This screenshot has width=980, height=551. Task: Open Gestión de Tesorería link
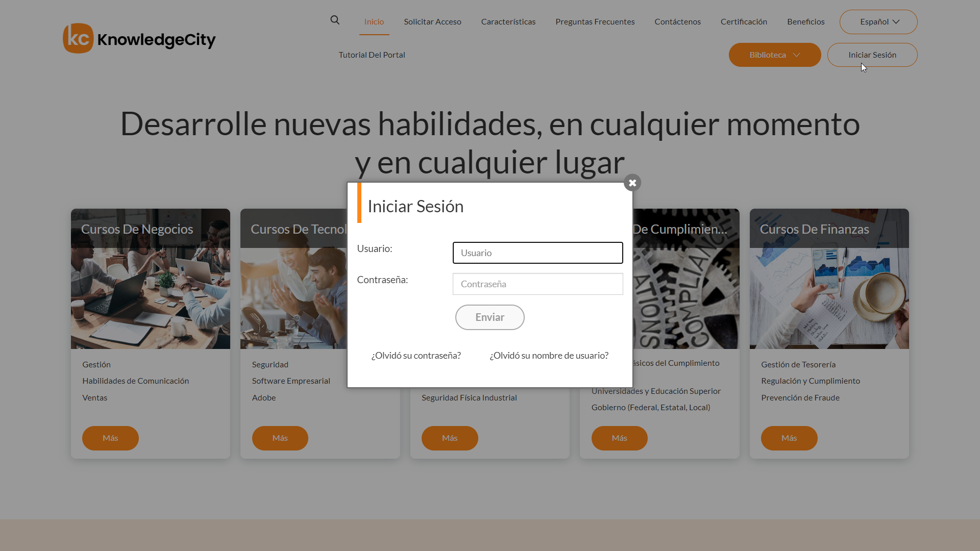[798, 364]
